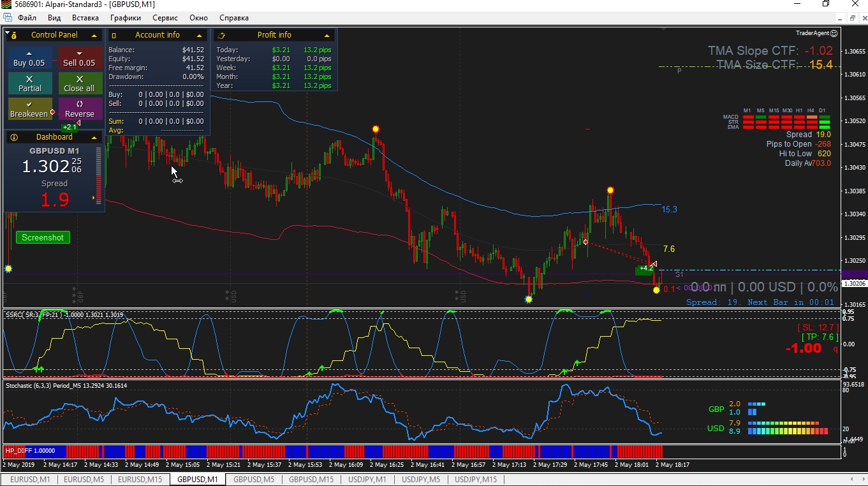Switch to the USDJPY,M15 chart tab
The image size is (868, 486).
point(476,480)
